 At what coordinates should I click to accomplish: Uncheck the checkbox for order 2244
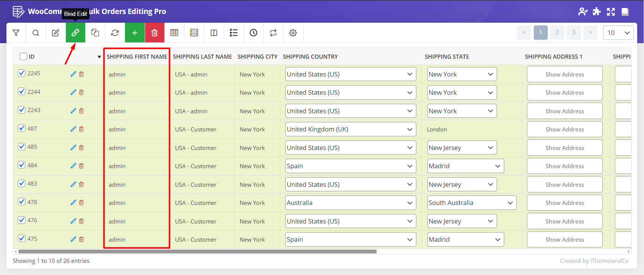coord(22,92)
